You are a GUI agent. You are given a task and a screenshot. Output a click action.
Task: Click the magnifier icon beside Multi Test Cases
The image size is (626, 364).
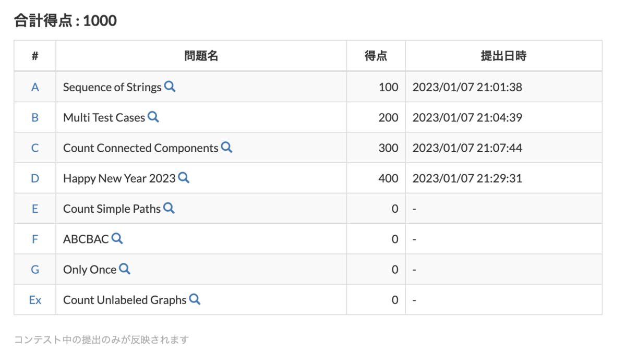pyautogui.click(x=153, y=117)
